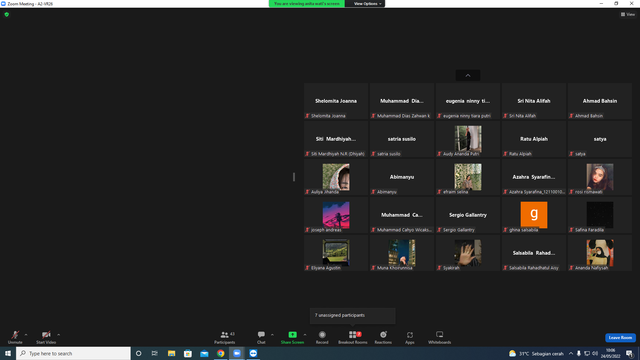Click the panel divider handle left of the gallery

pyautogui.click(x=294, y=177)
